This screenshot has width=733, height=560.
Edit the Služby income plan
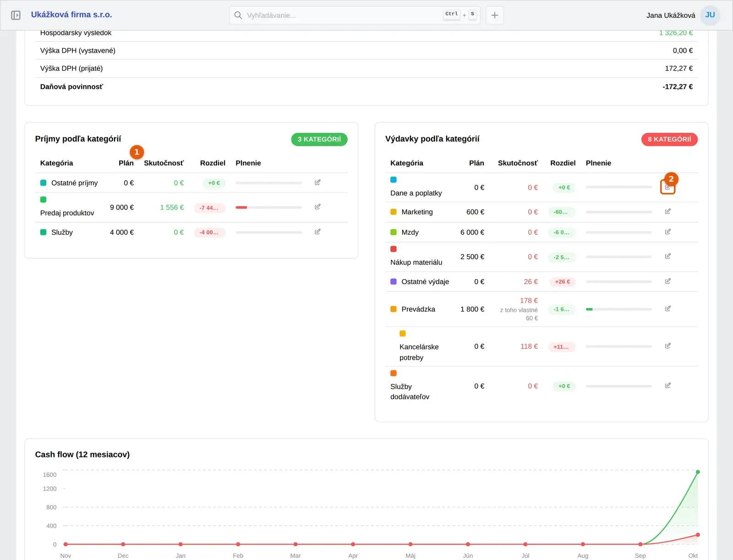pyautogui.click(x=317, y=231)
